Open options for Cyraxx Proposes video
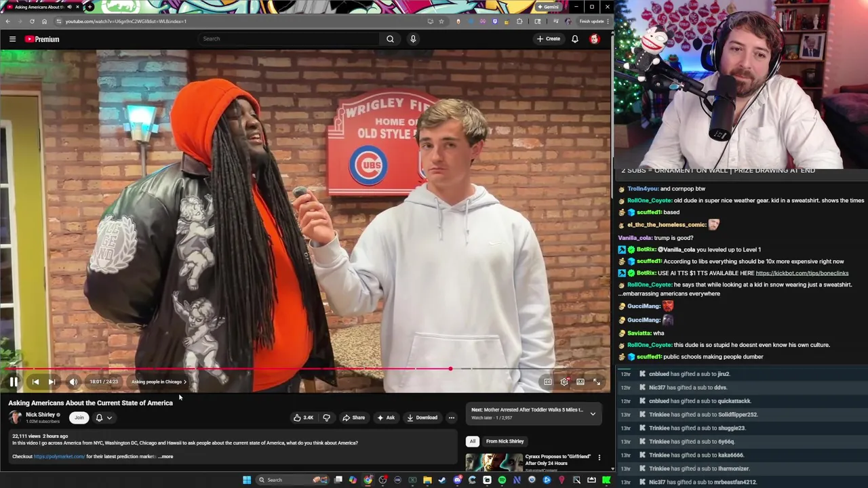 pyautogui.click(x=599, y=457)
